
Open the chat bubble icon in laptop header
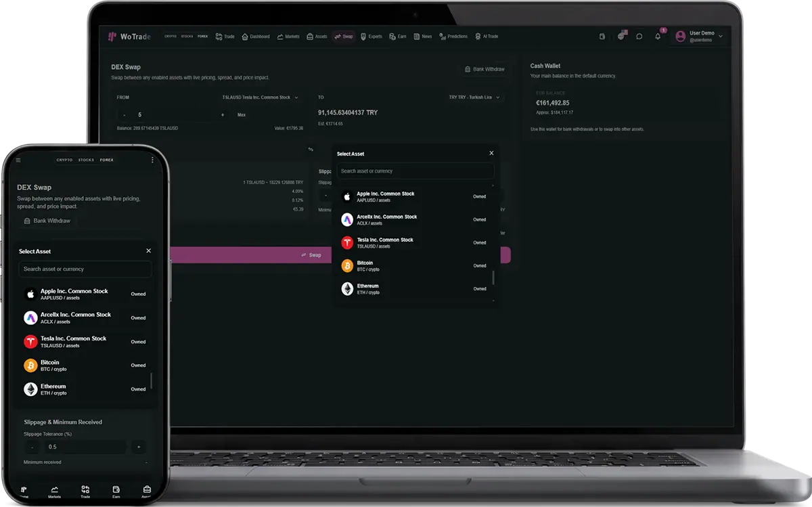(639, 37)
